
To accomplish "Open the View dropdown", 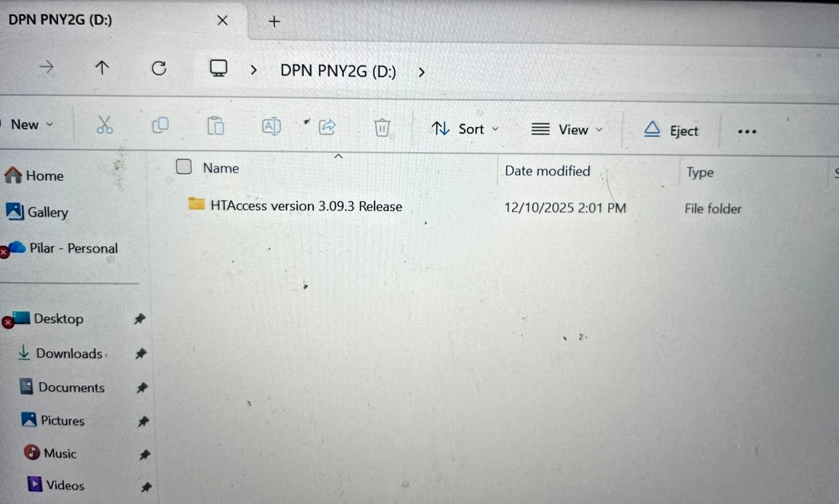I will tap(567, 129).
